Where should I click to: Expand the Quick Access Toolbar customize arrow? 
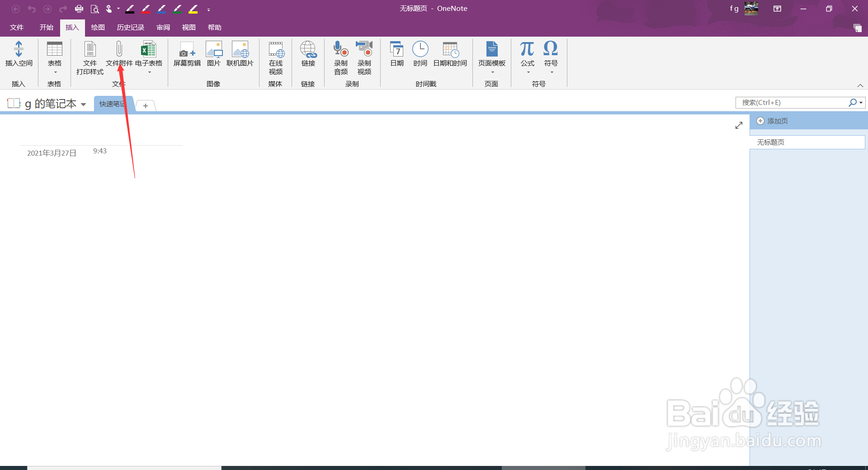[208, 9]
